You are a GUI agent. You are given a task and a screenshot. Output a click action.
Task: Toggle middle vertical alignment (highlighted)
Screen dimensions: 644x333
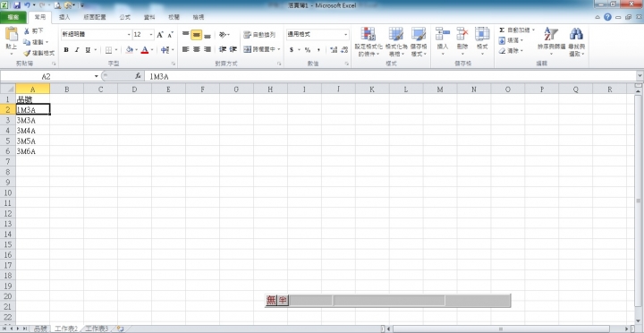click(x=196, y=35)
